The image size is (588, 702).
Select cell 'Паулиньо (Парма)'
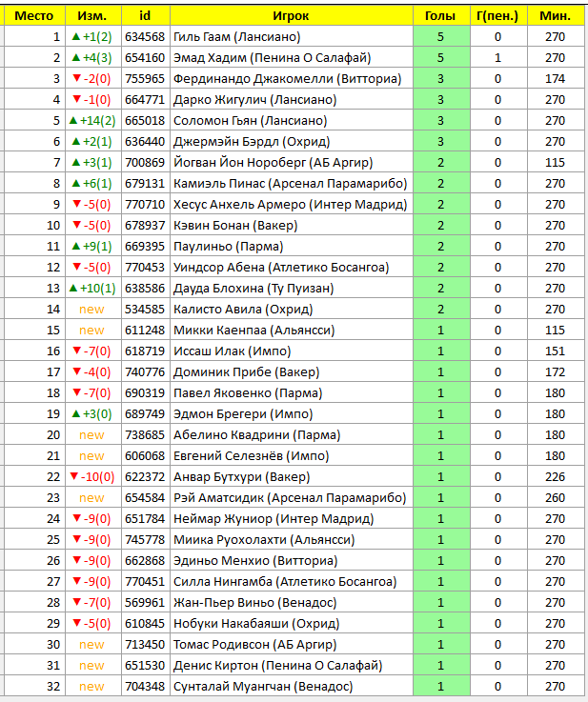291,247
